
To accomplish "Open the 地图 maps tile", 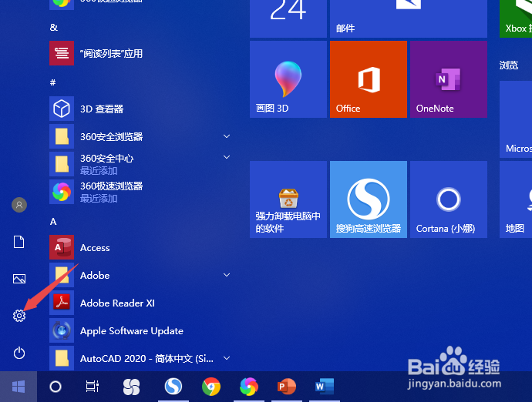I will [x=516, y=199].
